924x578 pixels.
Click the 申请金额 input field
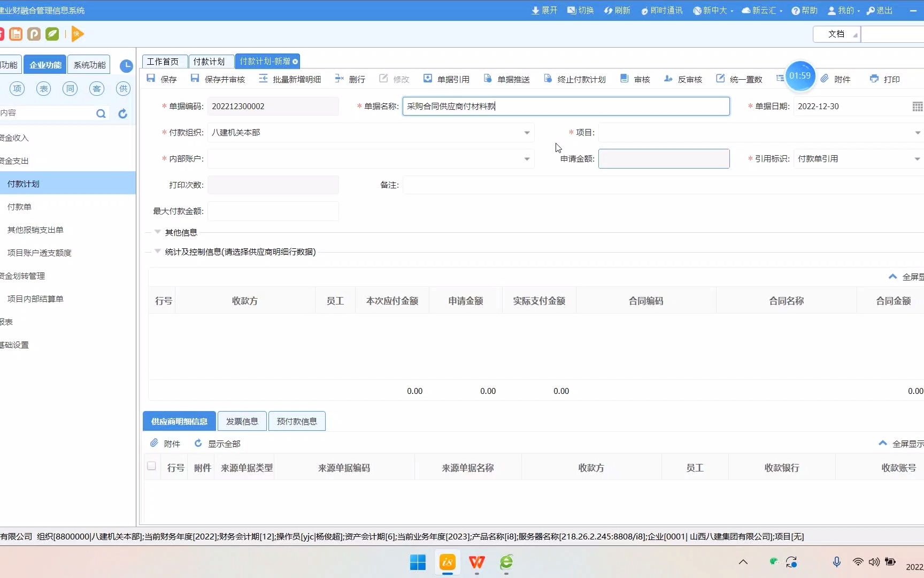pyautogui.click(x=664, y=159)
